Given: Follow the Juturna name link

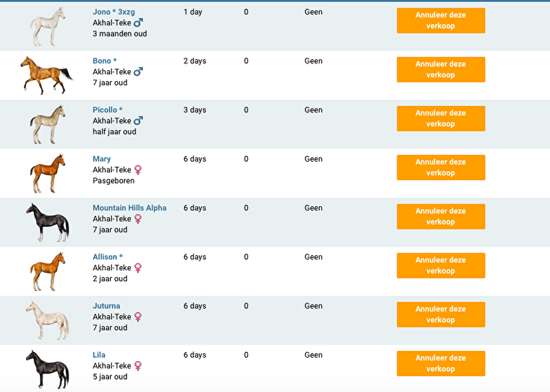Looking at the screenshot, I should 107,306.
